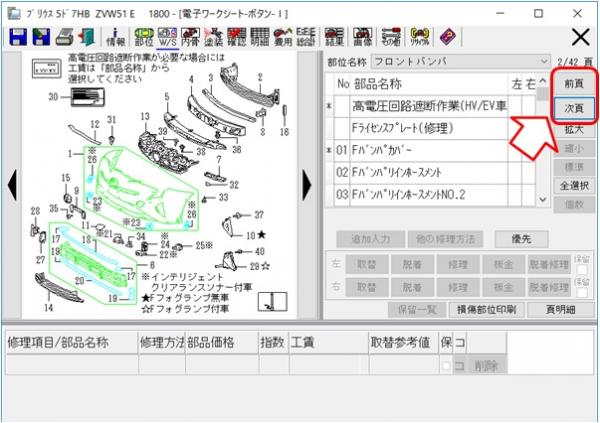Click the black right arrow beside the diagram
600x423 pixels.
(x=307, y=185)
